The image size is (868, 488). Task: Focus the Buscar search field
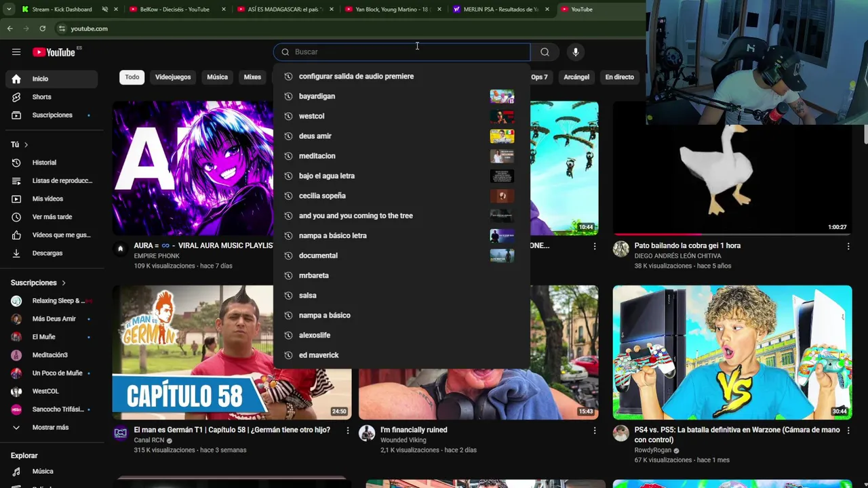click(x=401, y=52)
